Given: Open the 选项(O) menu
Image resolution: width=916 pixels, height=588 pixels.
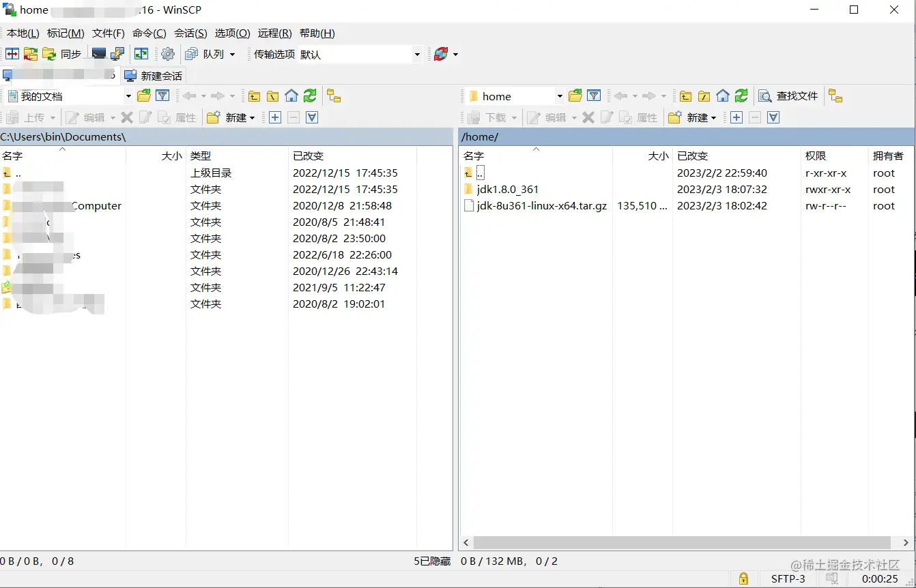Looking at the screenshot, I should (x=233, y=33).
